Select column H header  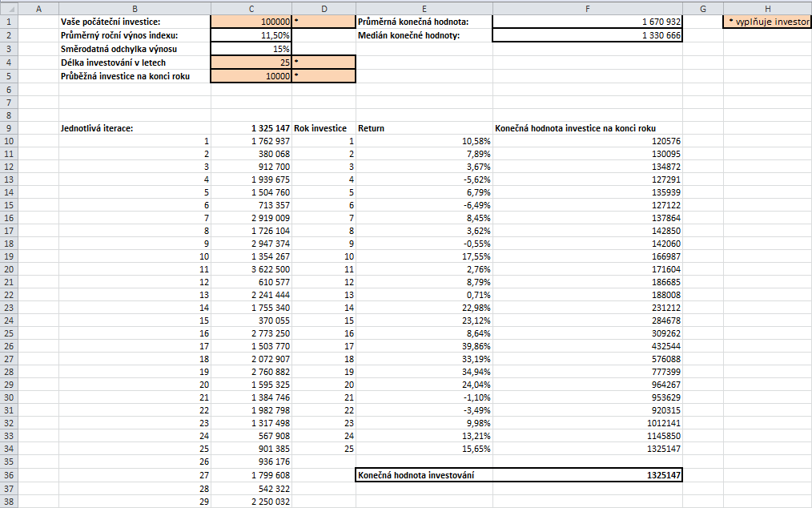767,8
